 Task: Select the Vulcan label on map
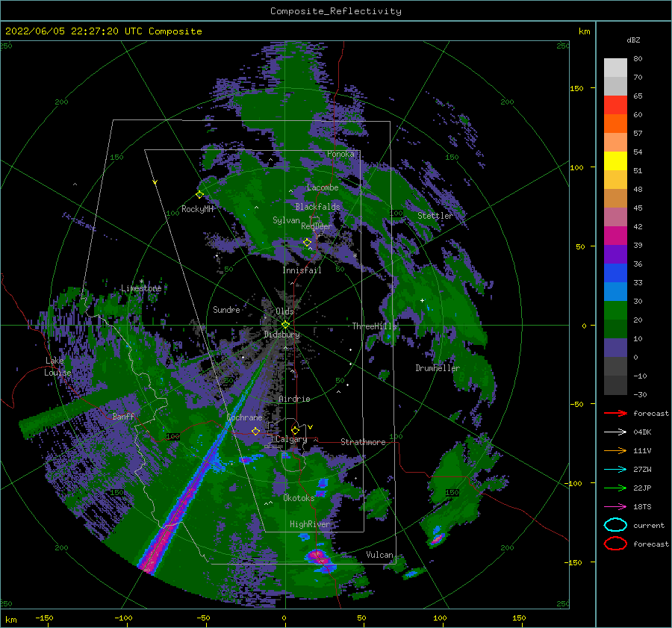pyautogui.click(x=379, y=555)
